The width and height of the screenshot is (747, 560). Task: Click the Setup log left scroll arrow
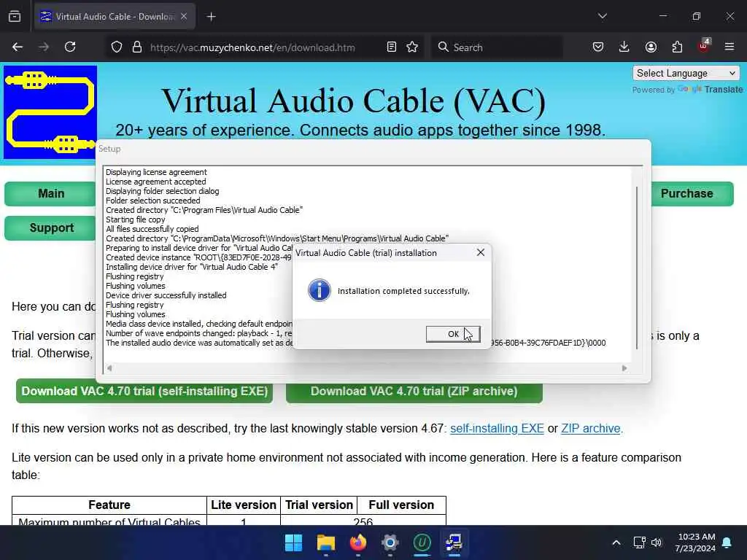pyautogui.click(x=109, y=368)
